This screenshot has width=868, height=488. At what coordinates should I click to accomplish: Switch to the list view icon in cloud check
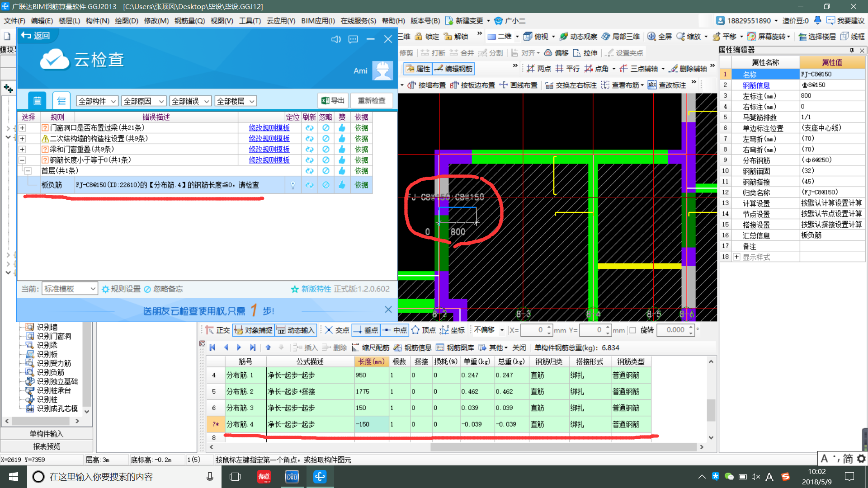tap(37, 101)
